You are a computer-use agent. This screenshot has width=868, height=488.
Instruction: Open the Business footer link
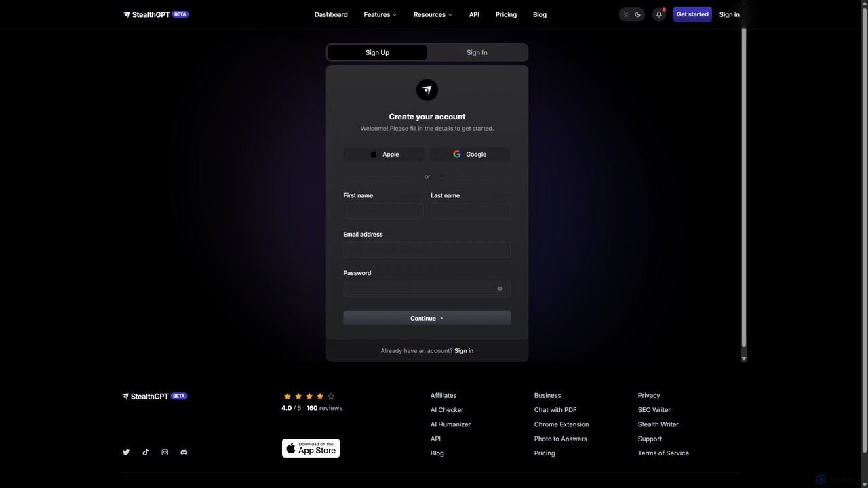coord(548,395)
